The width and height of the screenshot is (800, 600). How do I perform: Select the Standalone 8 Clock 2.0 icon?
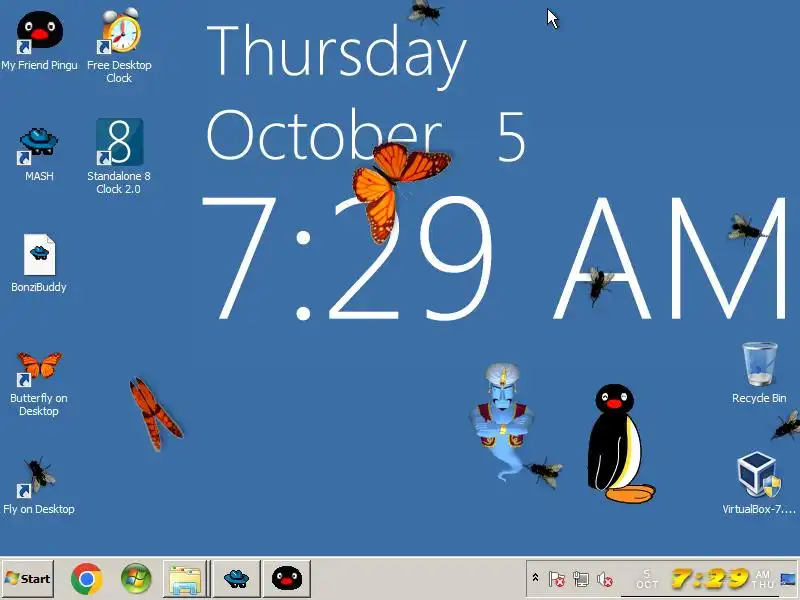point(119,156)
